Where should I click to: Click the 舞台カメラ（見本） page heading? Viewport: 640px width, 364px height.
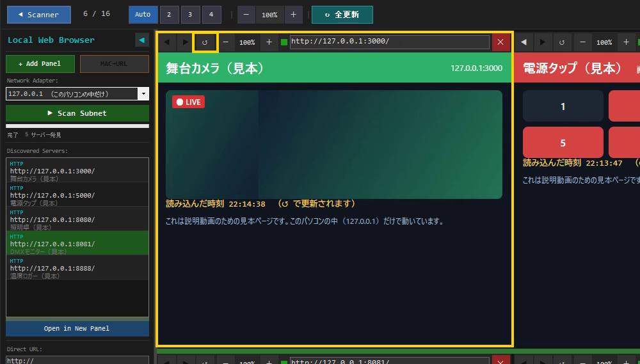click(x=215, y=68)
